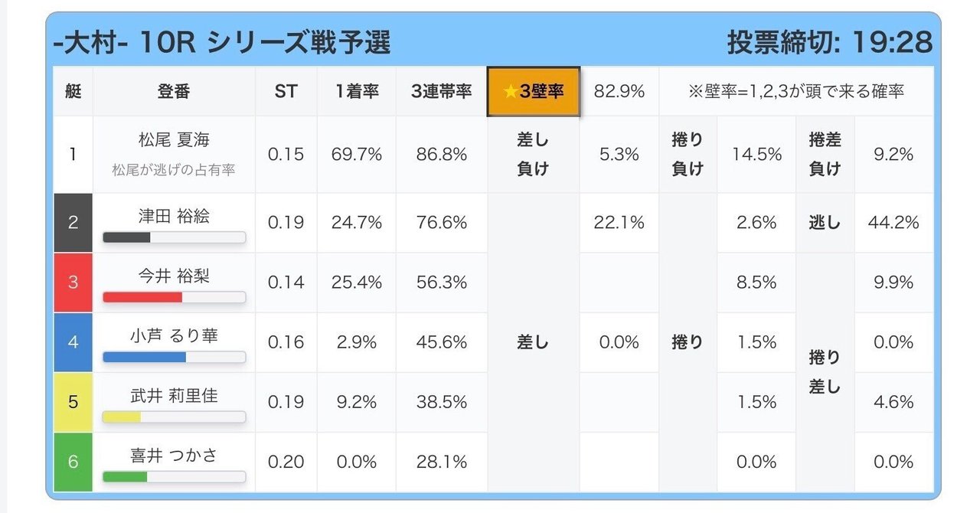Click the 大村 10R シリーズ戦予選 title
The image size is (980, 513).
[x=222, y=42]
